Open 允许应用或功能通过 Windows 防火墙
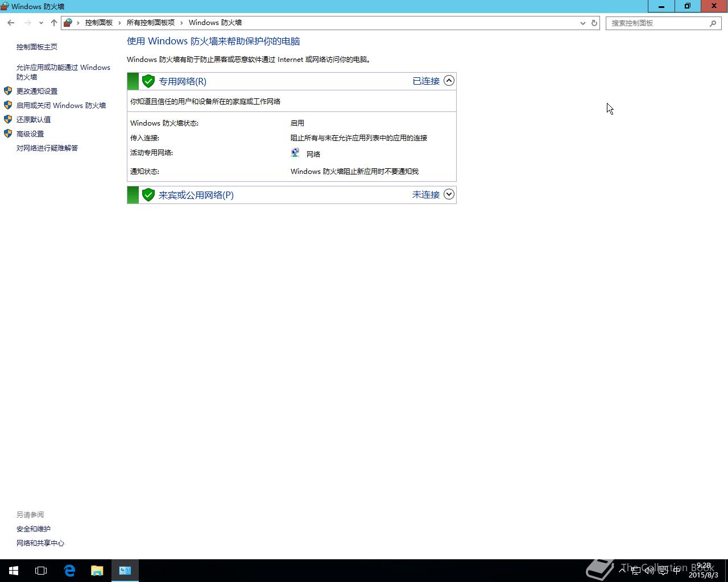The width and height of the screenshot is (728, 582). coord(63,72)
